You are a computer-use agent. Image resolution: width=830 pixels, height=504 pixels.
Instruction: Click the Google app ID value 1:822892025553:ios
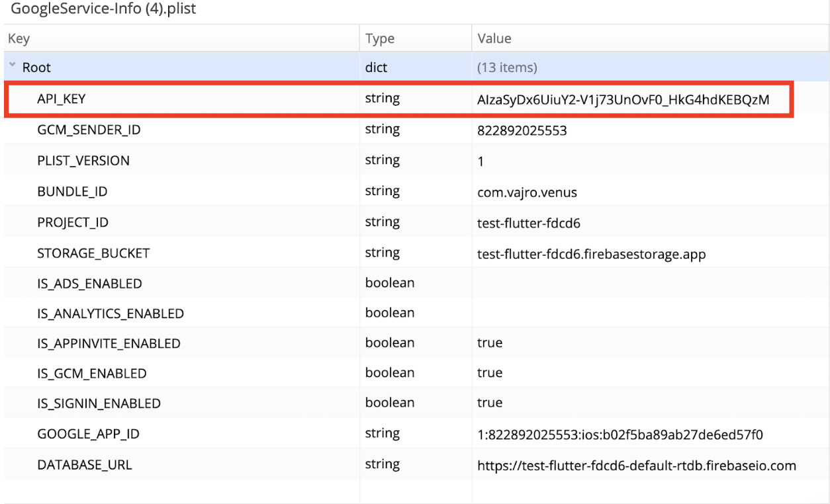click(x=620, y=435)
